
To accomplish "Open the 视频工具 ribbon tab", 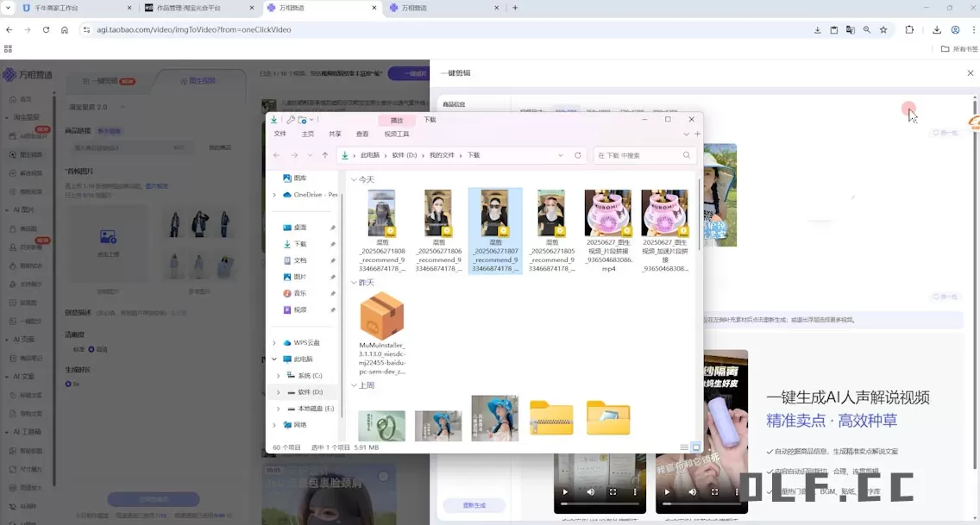I will click(x=396, y=134).
